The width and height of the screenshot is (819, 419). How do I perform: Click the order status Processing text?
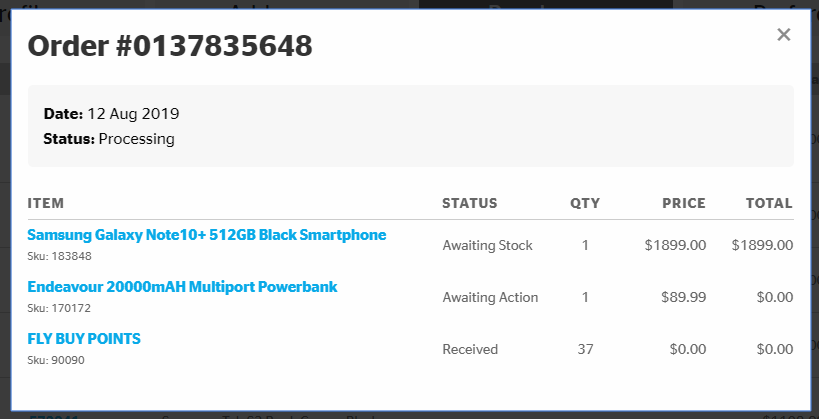(137, 139)
